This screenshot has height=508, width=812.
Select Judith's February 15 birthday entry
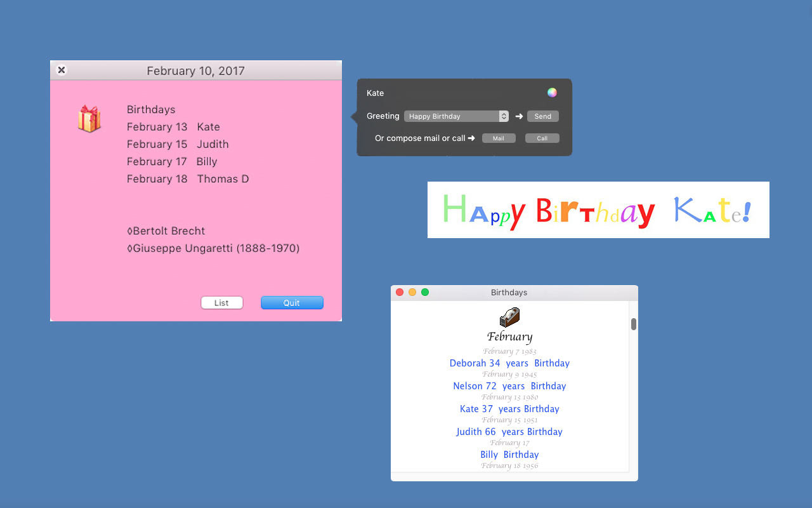click(x=178, y=144)
